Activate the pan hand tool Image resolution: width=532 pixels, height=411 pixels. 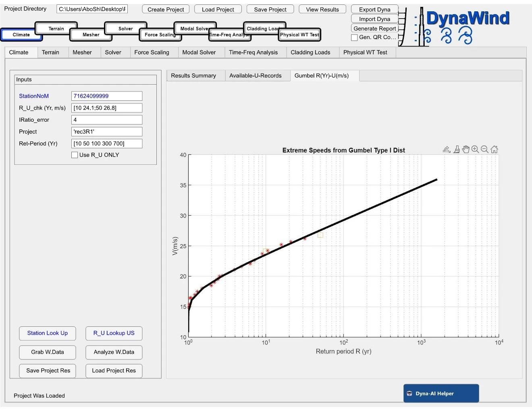pyautogui.click(x=466, y=149)
